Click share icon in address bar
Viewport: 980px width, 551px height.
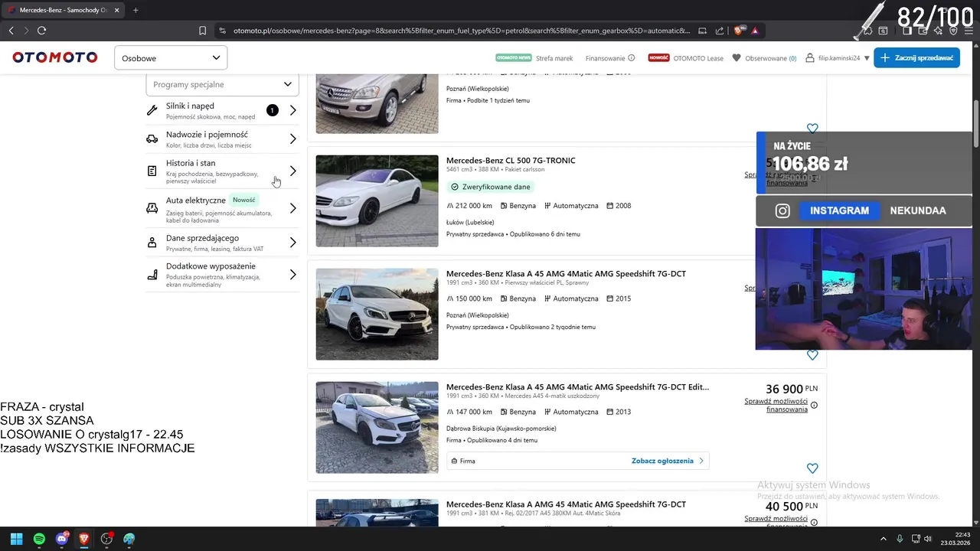click(720, 31)
